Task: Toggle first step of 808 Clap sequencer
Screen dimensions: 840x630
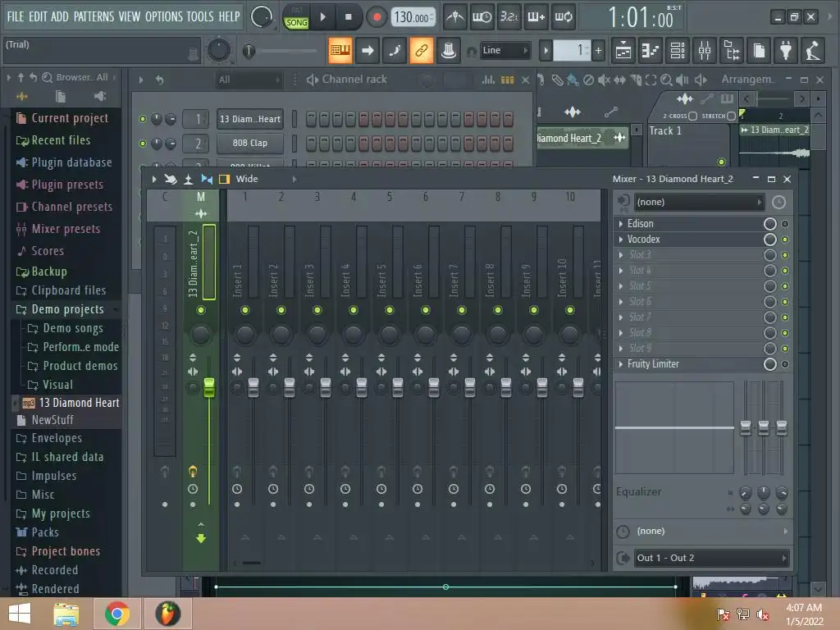Action: pos(311,143)
